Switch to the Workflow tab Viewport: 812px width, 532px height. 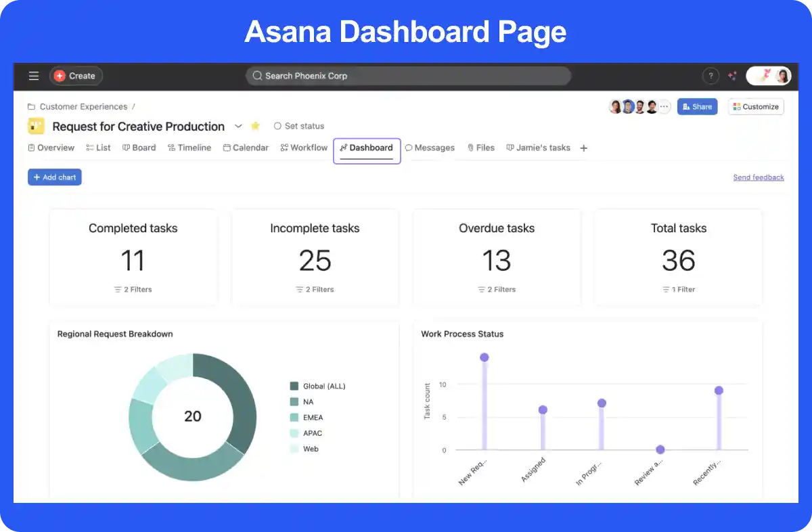click(304, 148)
